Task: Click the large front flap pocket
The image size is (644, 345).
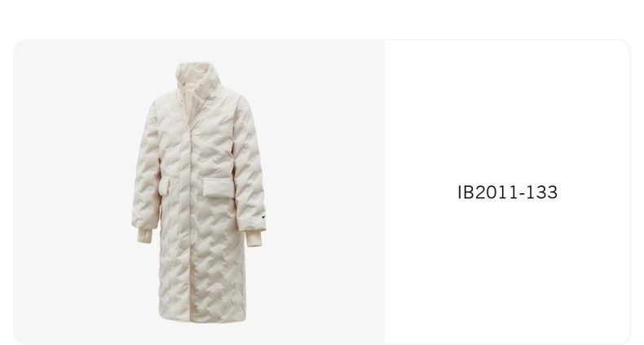Action: [218, 188]
